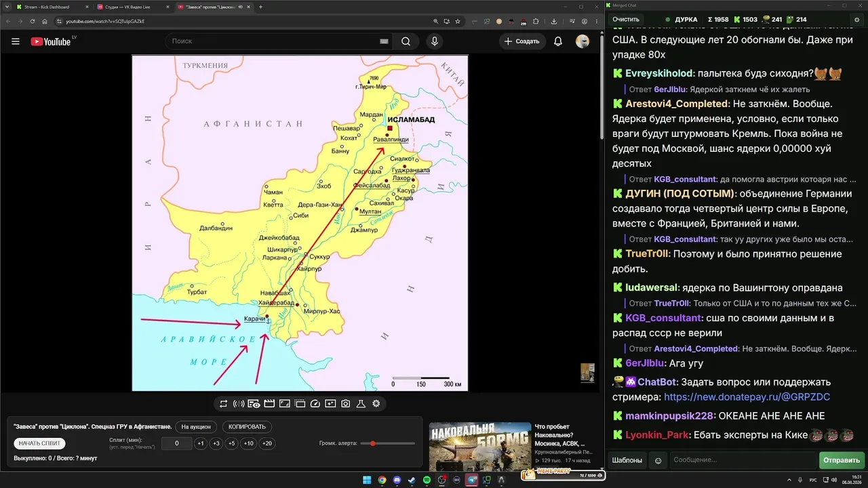Click the video end-card thumbnail on the map
The height and width of the screenshot is (488, 868).
click(x=587, y=372)
